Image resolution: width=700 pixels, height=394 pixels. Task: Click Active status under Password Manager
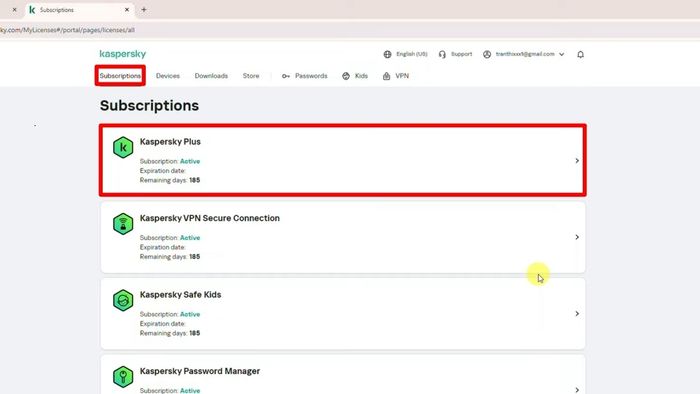tap(190, 390)
